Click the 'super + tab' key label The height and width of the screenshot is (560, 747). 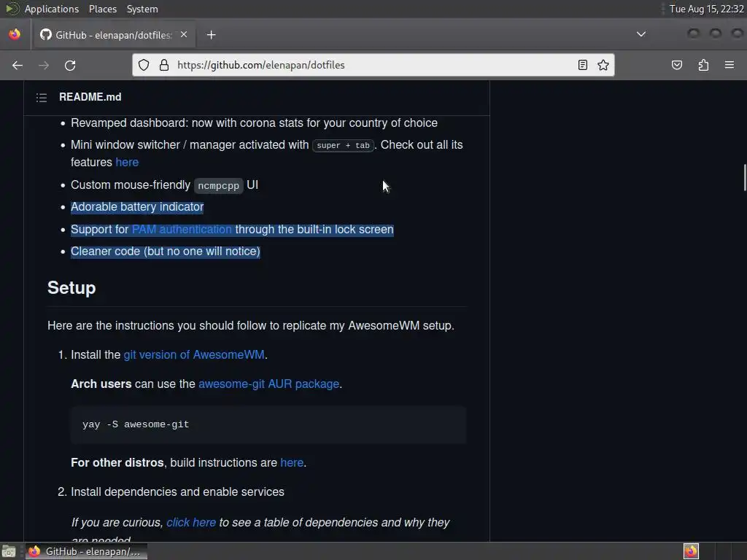(x=343, y=145)
